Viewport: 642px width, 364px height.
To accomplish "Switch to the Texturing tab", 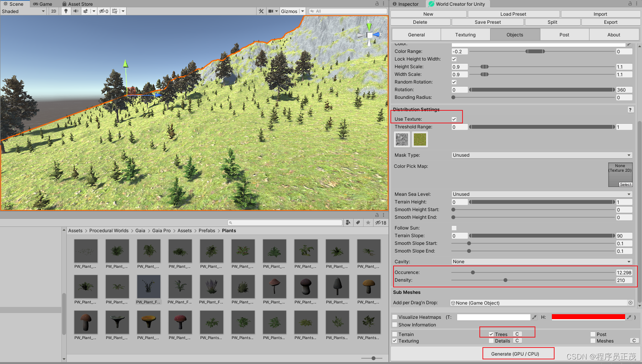I will point(465,34).
